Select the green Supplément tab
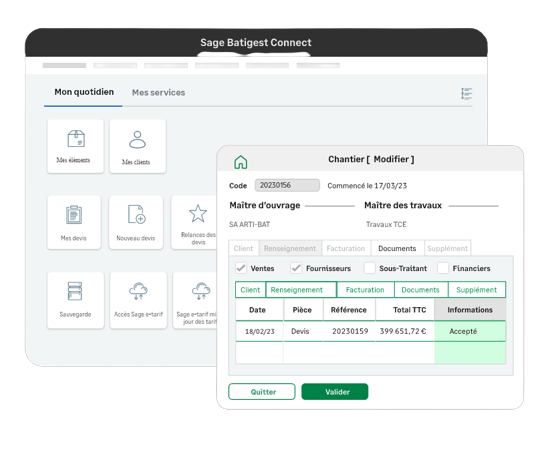Viewport: 542px width, 460px height. [477, 290]
